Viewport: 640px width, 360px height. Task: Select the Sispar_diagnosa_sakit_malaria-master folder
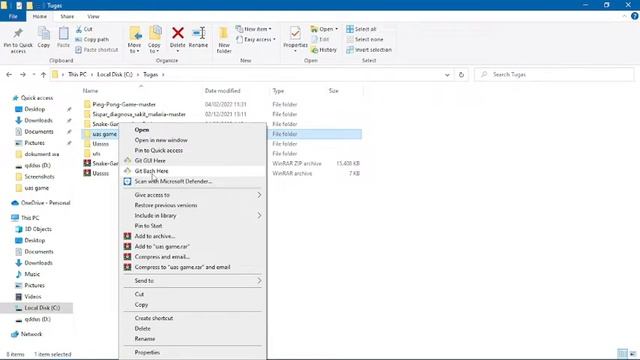point(139,114)
